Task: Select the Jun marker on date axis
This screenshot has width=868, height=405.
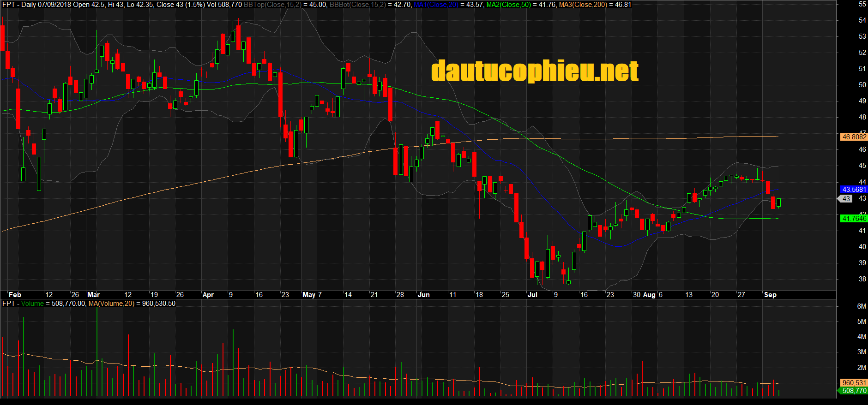Action: click(x=423, y=295)
